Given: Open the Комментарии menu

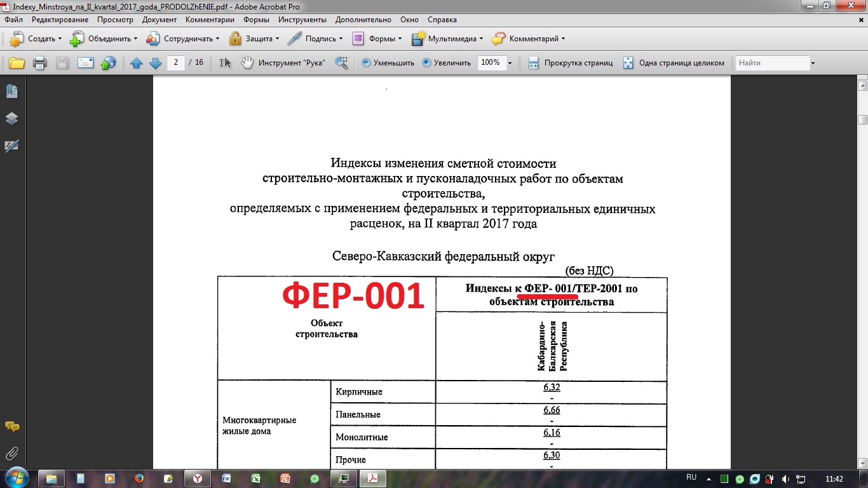Looking at the screenshot, I should pyautogui.click(x=210, y=20).
